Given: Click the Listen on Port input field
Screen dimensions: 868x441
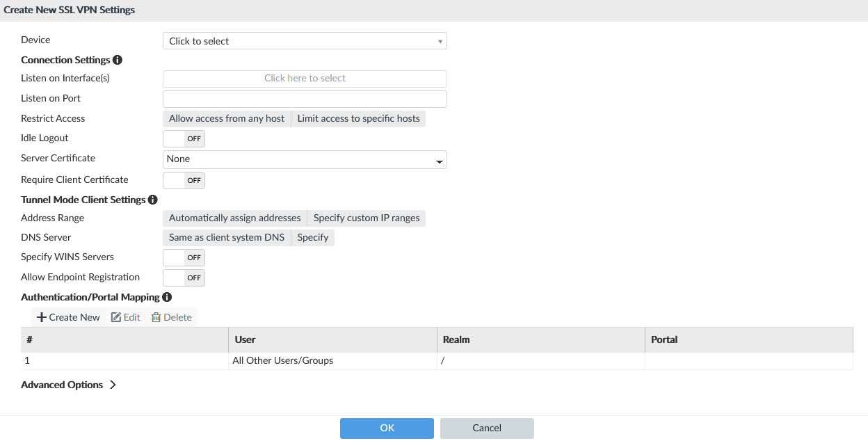Looking at the screenshot, I should click(x=305, y=99).
